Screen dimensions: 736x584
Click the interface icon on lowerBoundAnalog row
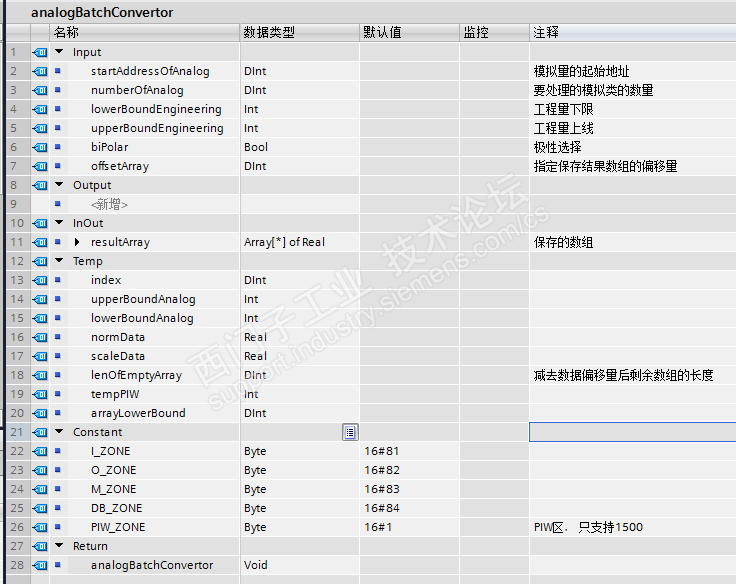pos(40,318)
